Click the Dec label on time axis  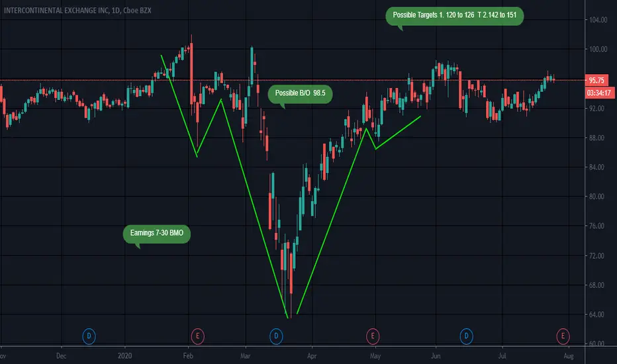[x=61, y=356]
